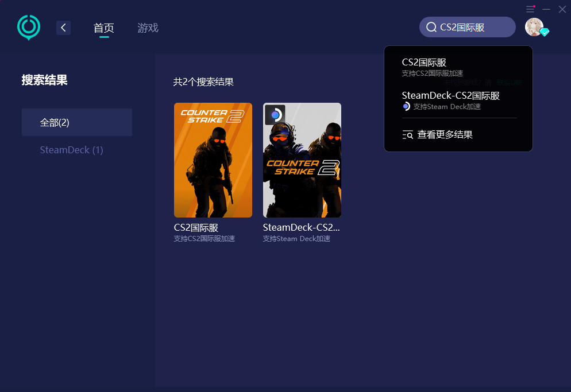Open the user avatar profile

[x=534, y=26]
